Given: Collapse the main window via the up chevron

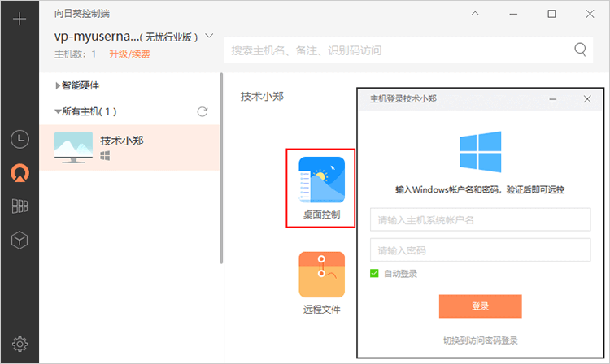Looking at the screenshot, I should tap(475, 14).
